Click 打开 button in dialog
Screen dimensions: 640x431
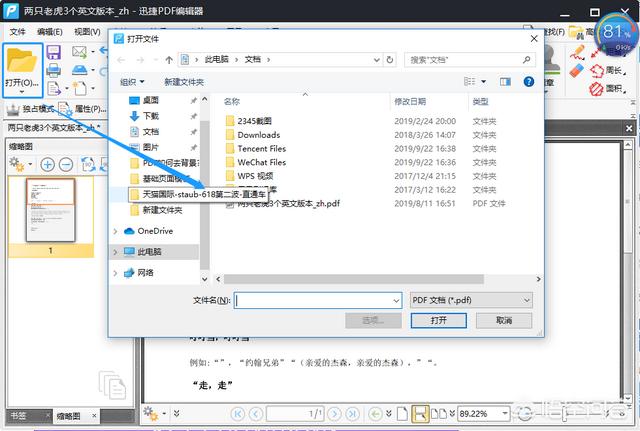point(439,320)
